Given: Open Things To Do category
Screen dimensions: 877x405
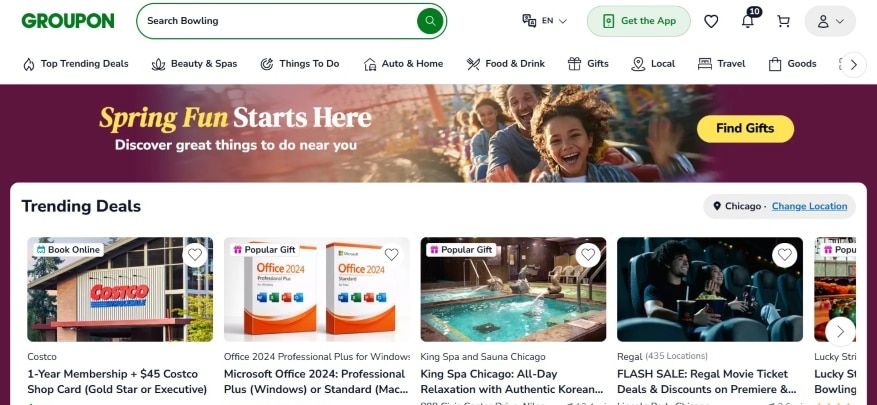Looking at the screenshot, I should [300, 64].
